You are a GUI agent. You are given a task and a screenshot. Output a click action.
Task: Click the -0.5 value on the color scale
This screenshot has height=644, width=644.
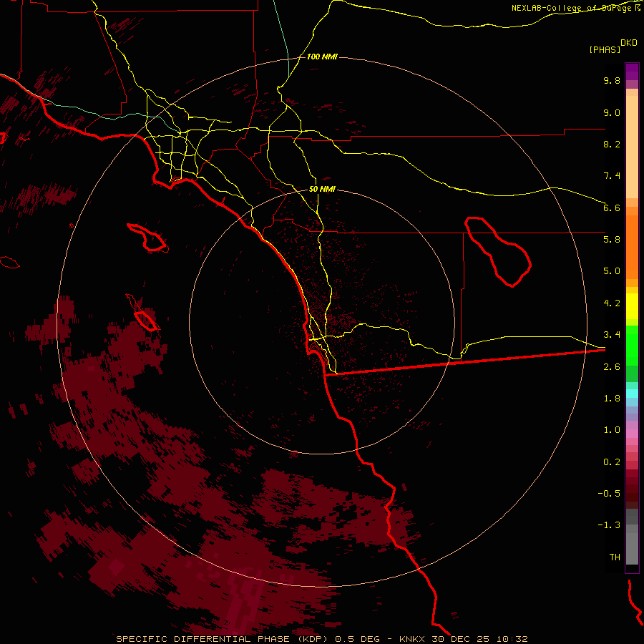[609, 494]
